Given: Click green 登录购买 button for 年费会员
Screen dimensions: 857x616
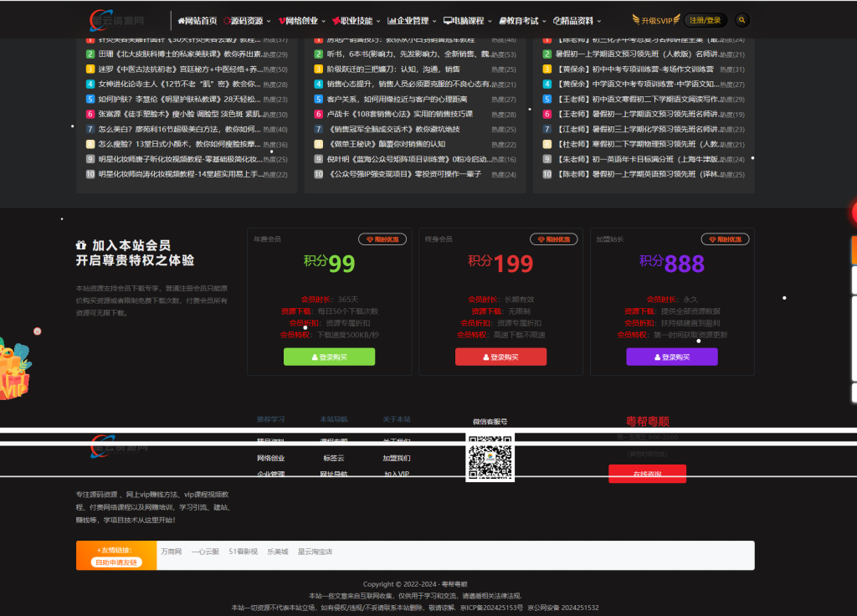Looking at the screenshot, I should click(329, 357).
